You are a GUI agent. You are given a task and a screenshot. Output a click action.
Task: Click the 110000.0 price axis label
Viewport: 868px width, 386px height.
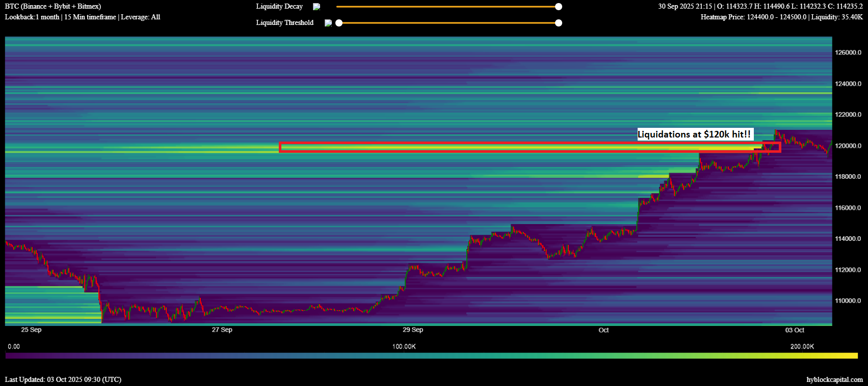[x=848, y=301]
